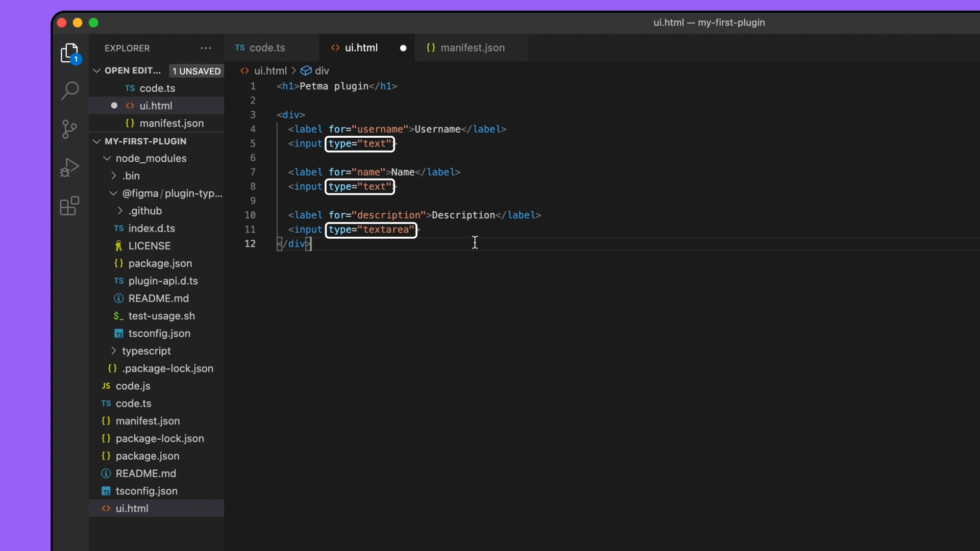980x551 pixels.
Task: Collapse the Open Editors section
Action: click(96, 70)
